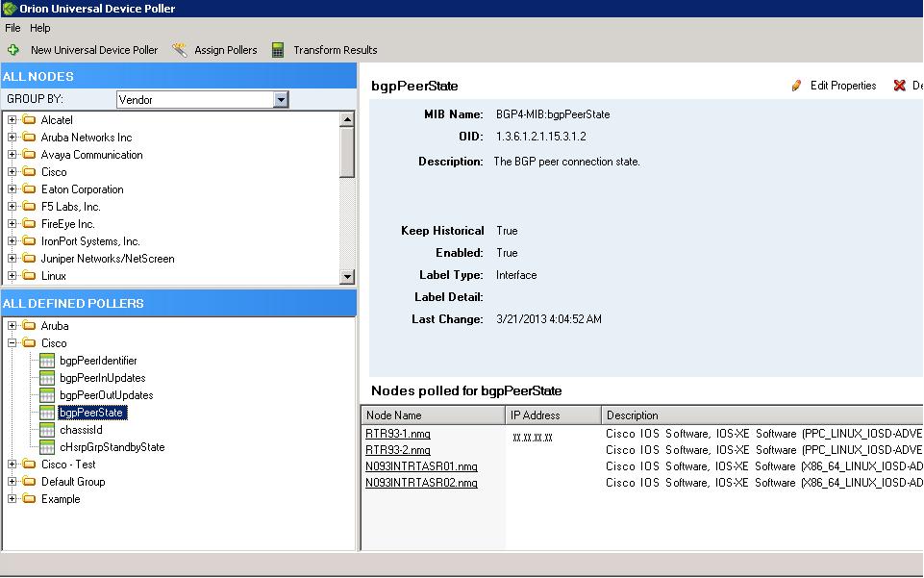Screen dimensions: 924x578
Task: Expand the F5 Labs, Inc. node
Action: coord(12,206)
